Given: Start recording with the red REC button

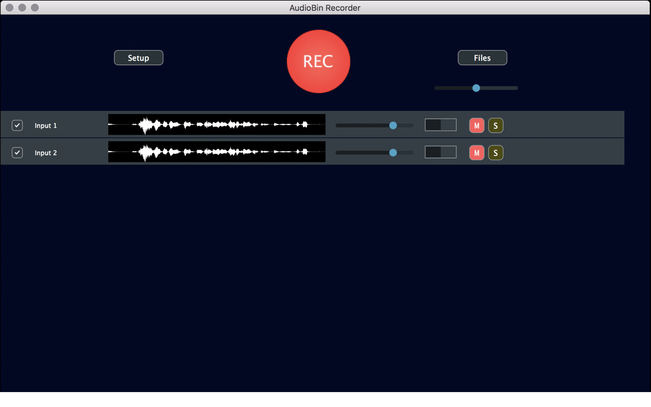Looking at the screenshot, I should [x=318, y=61].
